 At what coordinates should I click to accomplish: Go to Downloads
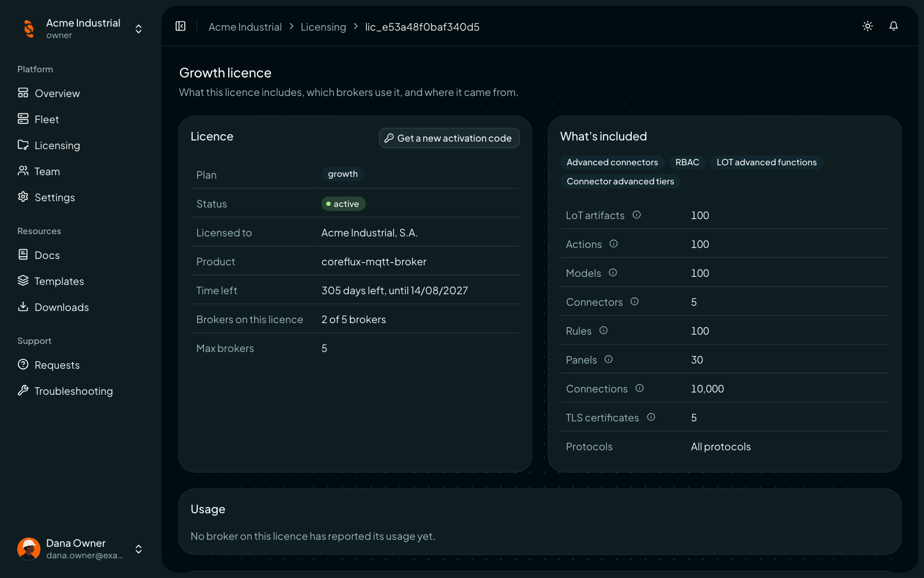click(81, 307)
